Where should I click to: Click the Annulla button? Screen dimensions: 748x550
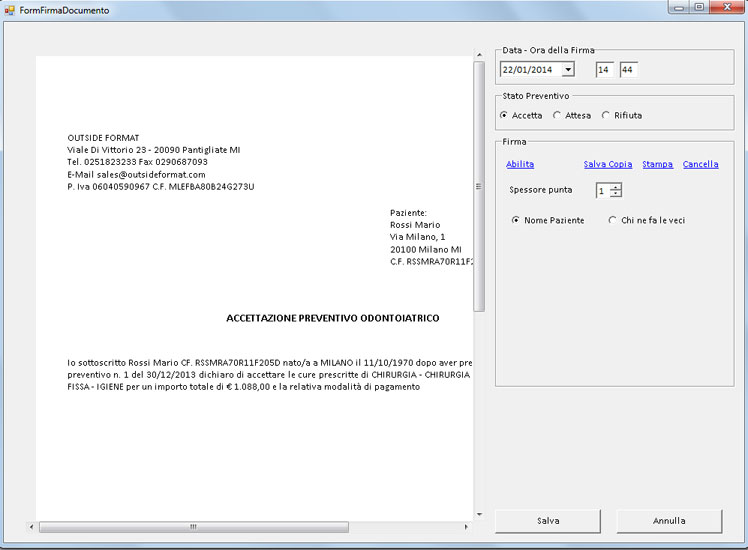coord(669,521)
